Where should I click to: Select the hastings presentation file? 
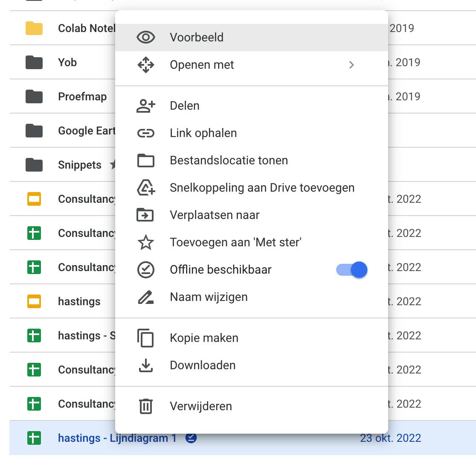tap(79, 301)
